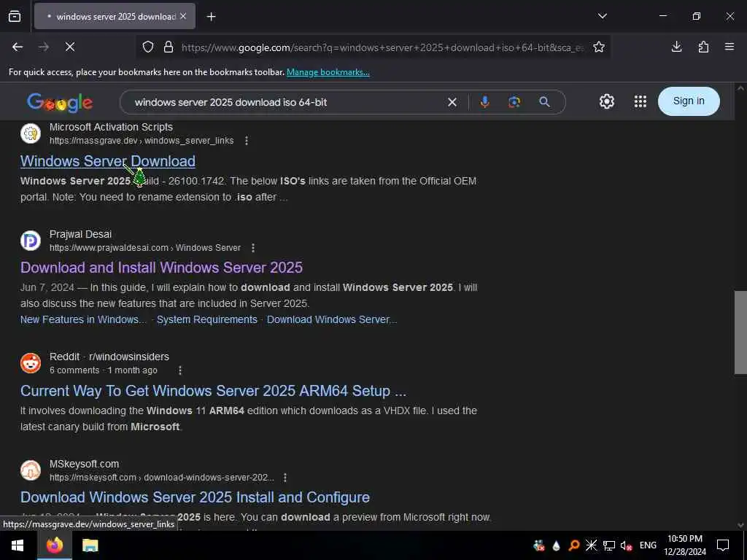Viewport: 747px width, 560px height.
Task: Search by image with Google Lens
Action: click(514, 102)
